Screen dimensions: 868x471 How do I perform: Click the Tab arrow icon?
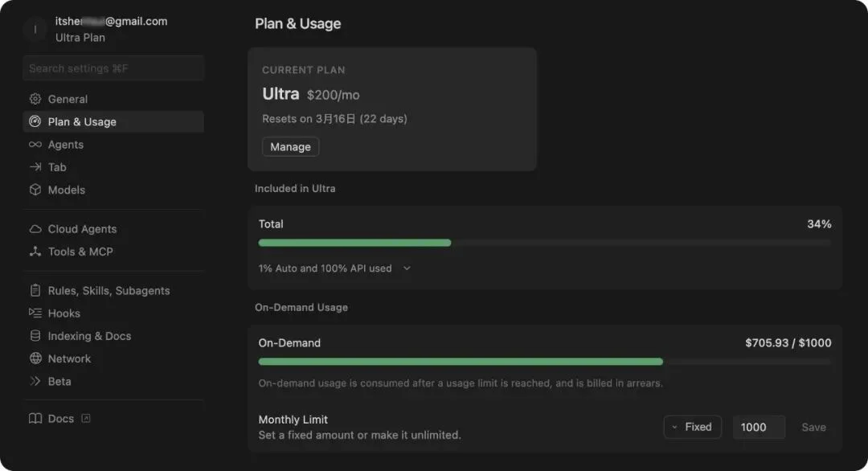35,167
